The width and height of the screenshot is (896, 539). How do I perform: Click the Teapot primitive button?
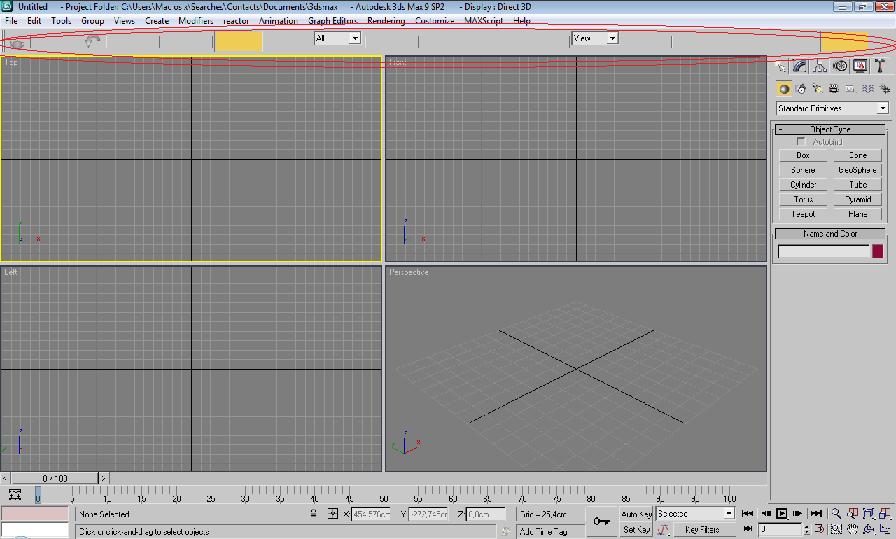click(803, 214)
